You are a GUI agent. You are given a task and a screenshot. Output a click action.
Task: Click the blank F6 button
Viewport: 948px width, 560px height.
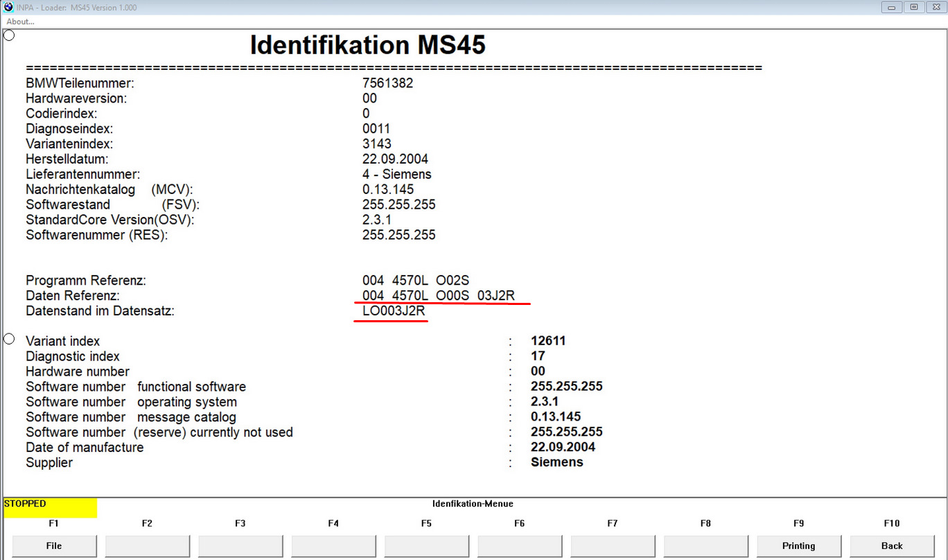coord(520,546)
